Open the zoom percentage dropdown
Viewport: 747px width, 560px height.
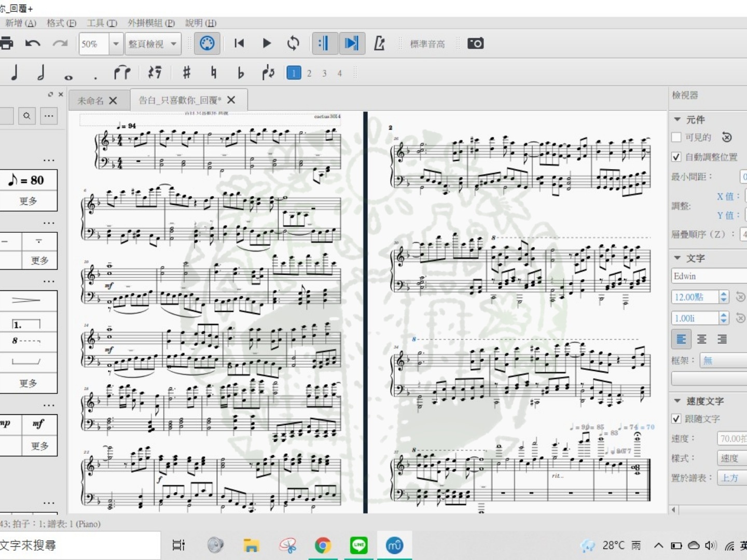[x=116, y=44]
